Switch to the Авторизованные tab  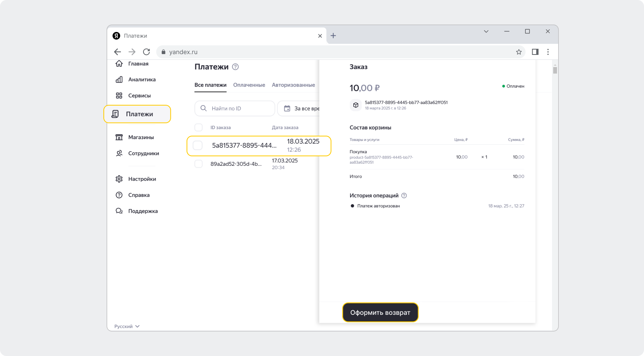(x=293, y=85)
